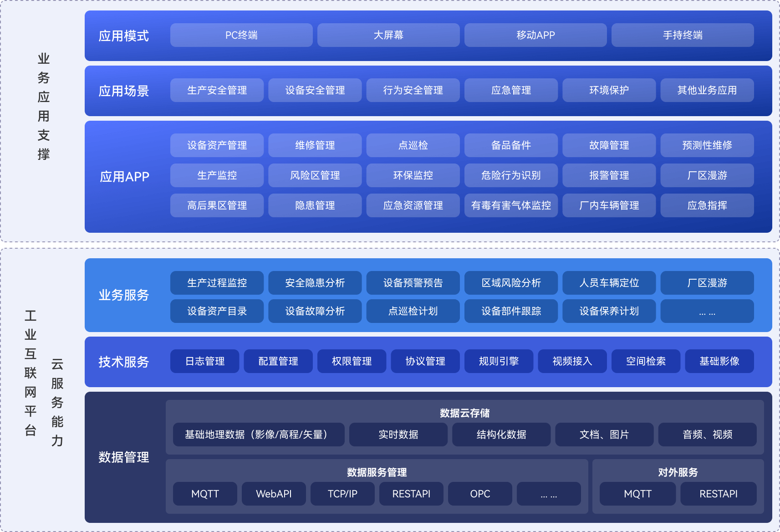The height and width of the screenshot is (532, 780).
Task: Click 规则引擎 technical service
Action: coord(499,361)
